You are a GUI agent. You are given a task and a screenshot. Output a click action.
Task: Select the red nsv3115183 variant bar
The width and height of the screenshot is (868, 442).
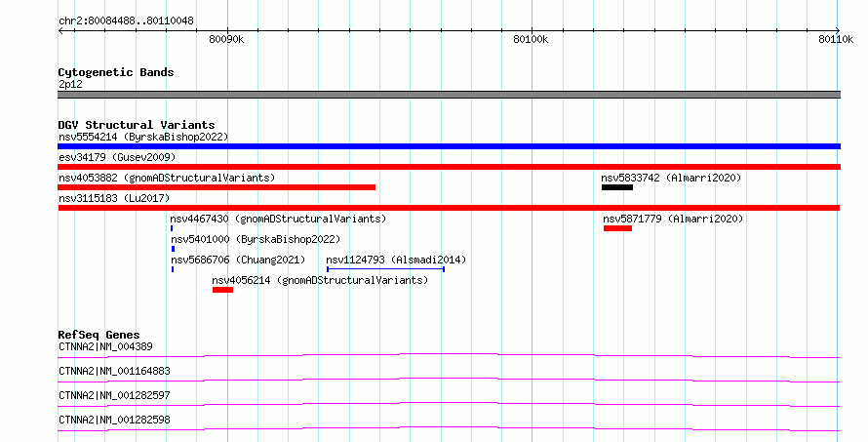pyautogui.click(x=449, y=208)
